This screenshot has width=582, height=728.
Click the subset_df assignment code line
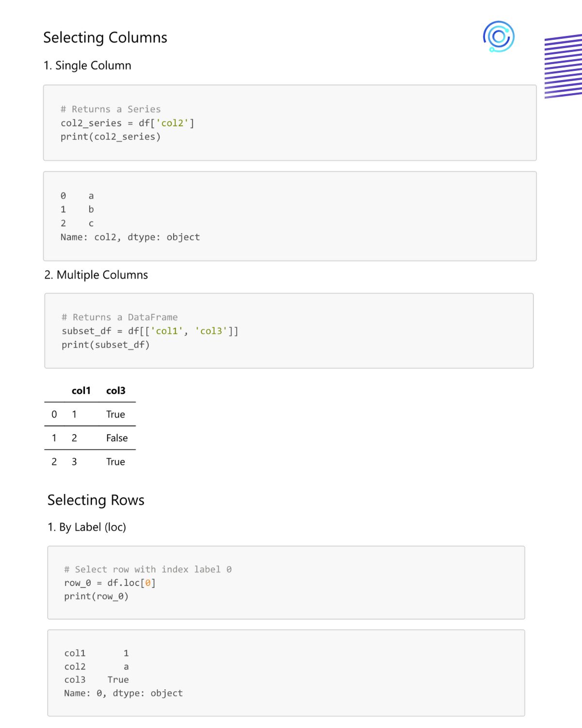pos(150,331)
